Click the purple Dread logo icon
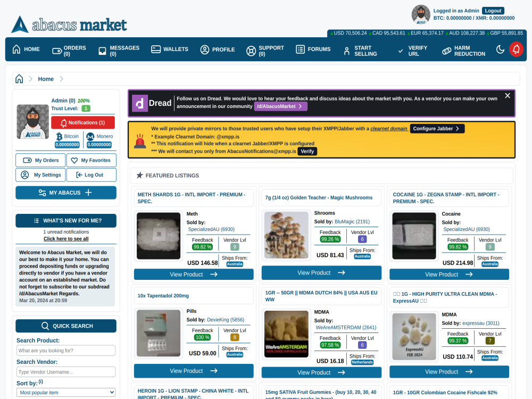This screenshot has height=399, width=532. click(139, 103)
